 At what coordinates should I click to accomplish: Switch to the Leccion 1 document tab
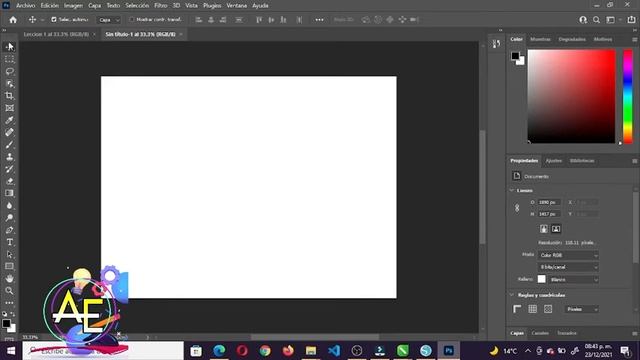tap(56, 34)
